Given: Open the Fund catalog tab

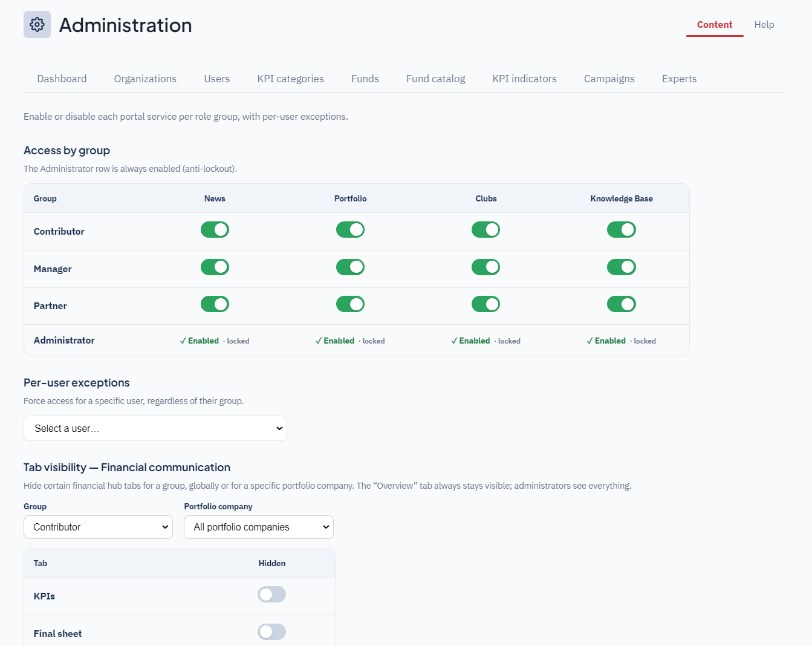Looking at the screenshot, I should tap(436, 79).
